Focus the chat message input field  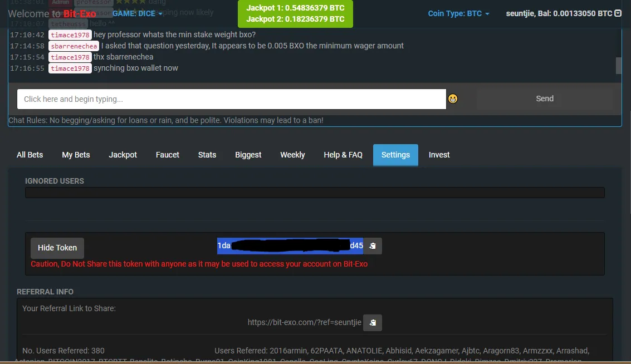[231, 99]
